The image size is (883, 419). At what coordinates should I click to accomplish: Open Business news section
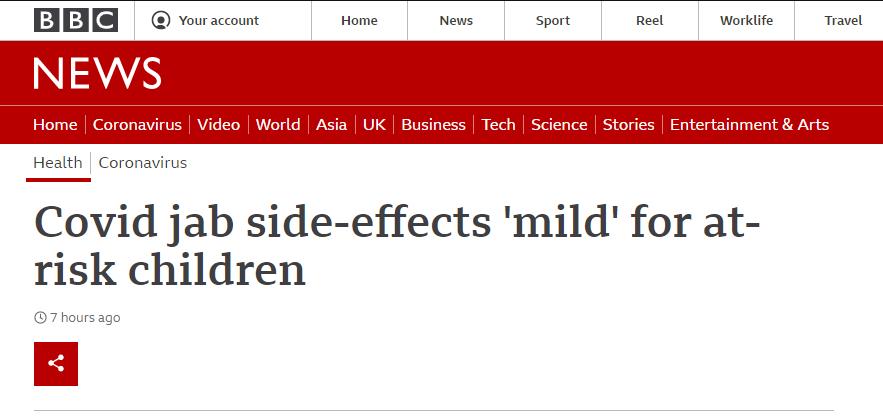[x=433, y=125]
